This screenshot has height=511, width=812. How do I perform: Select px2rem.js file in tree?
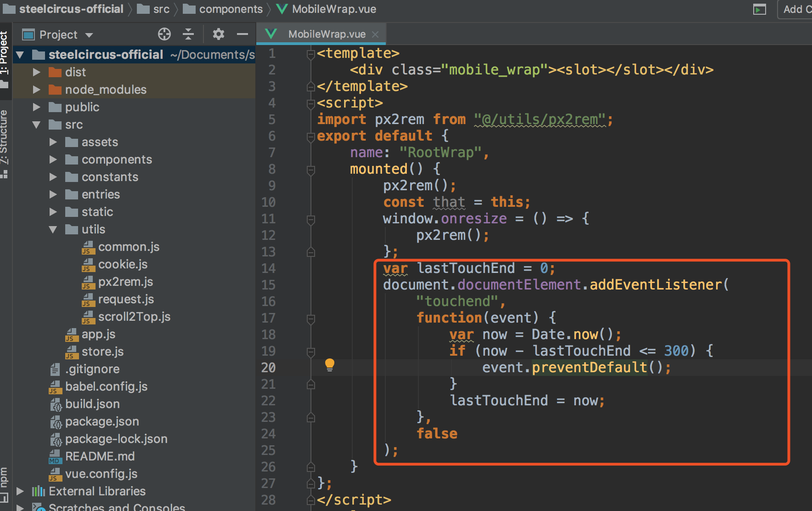[117, 282]
